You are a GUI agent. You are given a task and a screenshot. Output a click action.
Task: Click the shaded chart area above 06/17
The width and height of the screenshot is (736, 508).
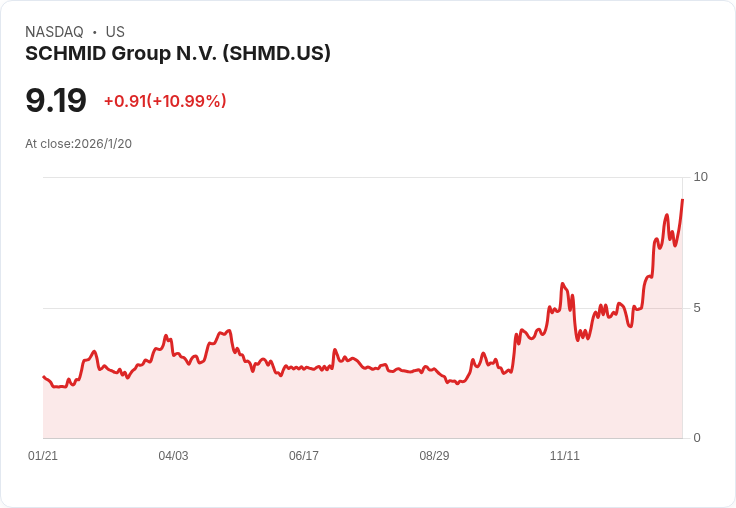click(x=304, y=405)
